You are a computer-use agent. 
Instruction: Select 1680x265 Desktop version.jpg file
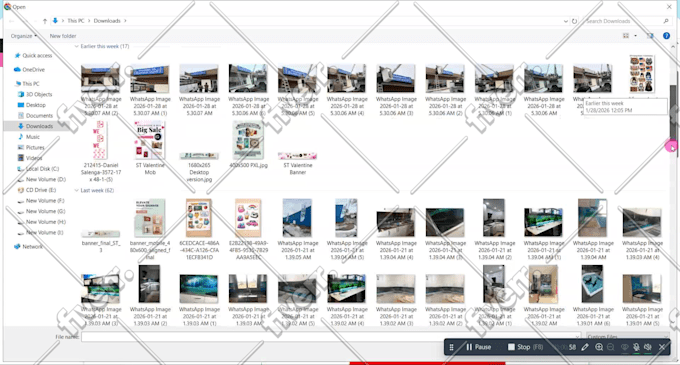click(x=199, y=166)
